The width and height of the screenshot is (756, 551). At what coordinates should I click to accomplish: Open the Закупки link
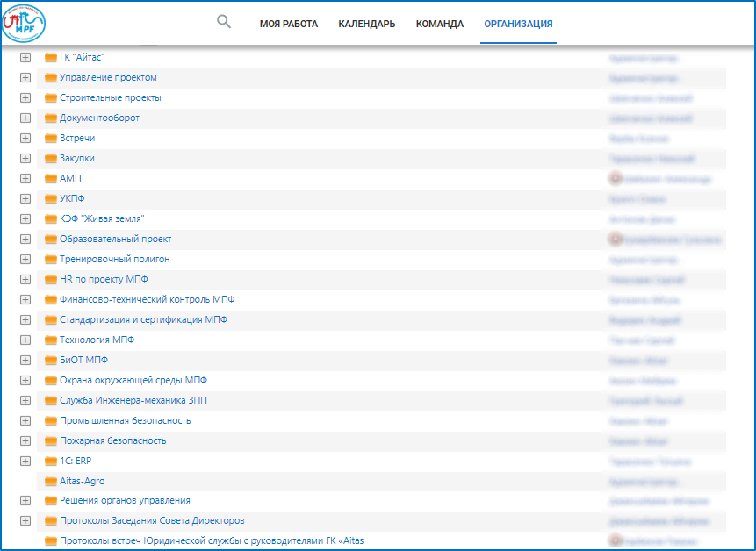(x=77, y=159)
